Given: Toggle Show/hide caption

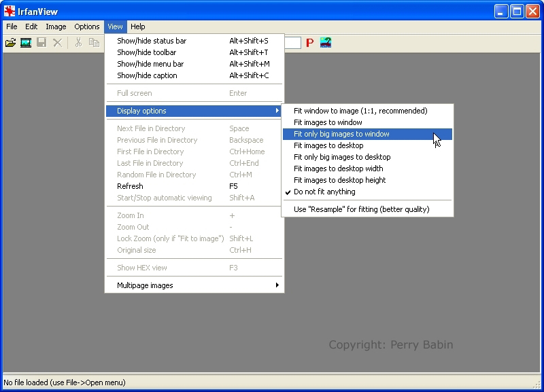Looking at the screenshot, I should pyautogui.click(x=194, y=75).
